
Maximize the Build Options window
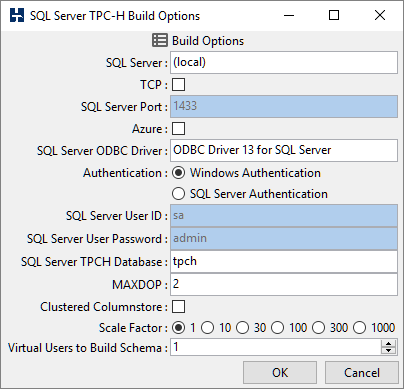point(334,15)
